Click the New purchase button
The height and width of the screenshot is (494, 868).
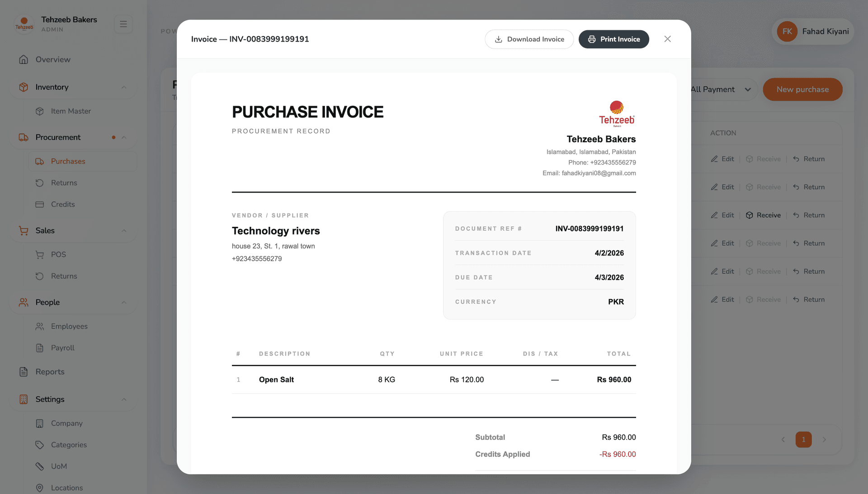click(x=802, y=89)
